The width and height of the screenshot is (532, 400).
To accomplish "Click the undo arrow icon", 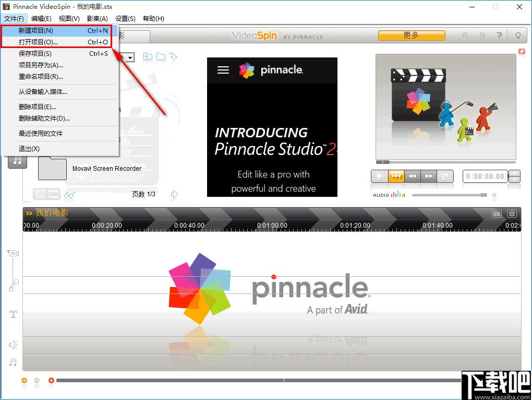I will click(465, 36).
